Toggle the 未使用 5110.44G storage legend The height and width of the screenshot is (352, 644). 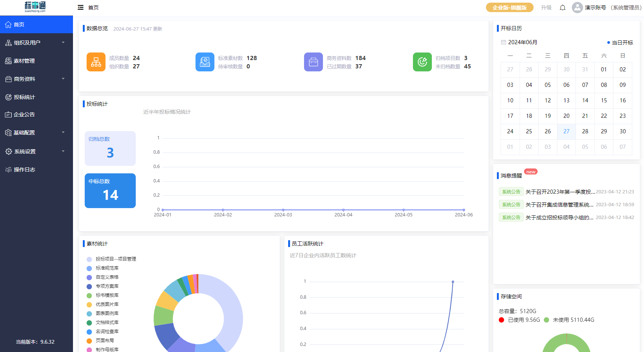coord(569,320)
